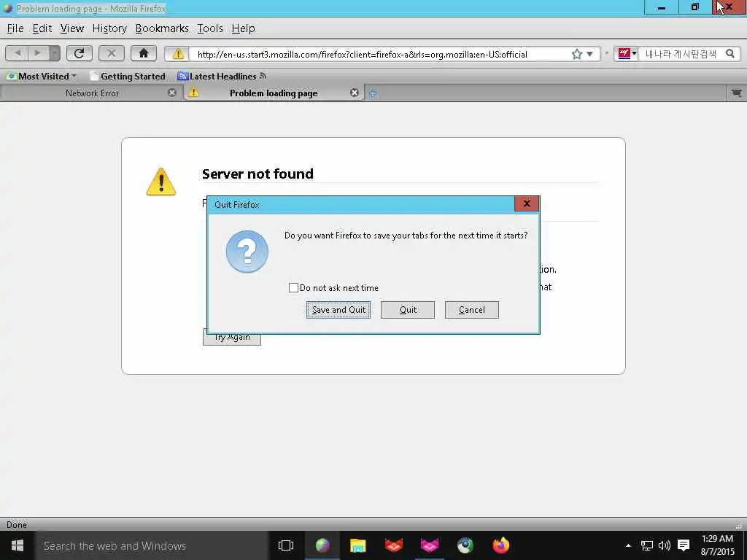Click Save and Quit in the dialog
The width and height of the screenshot is (747, 560).
pos(338,310)
